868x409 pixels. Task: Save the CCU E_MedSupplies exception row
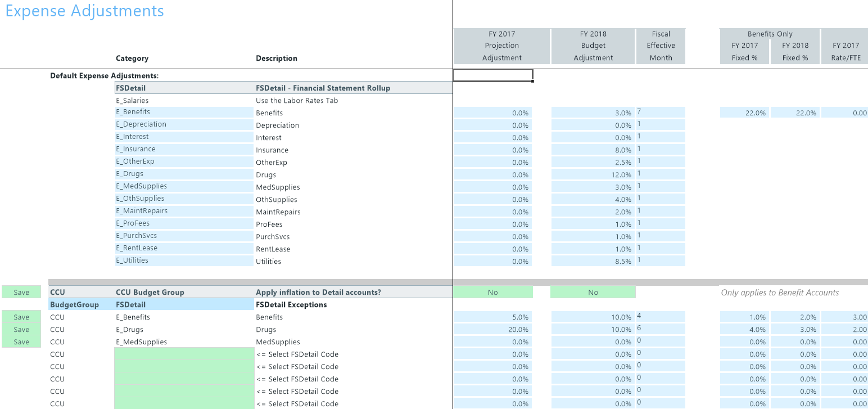pos(21,341)
